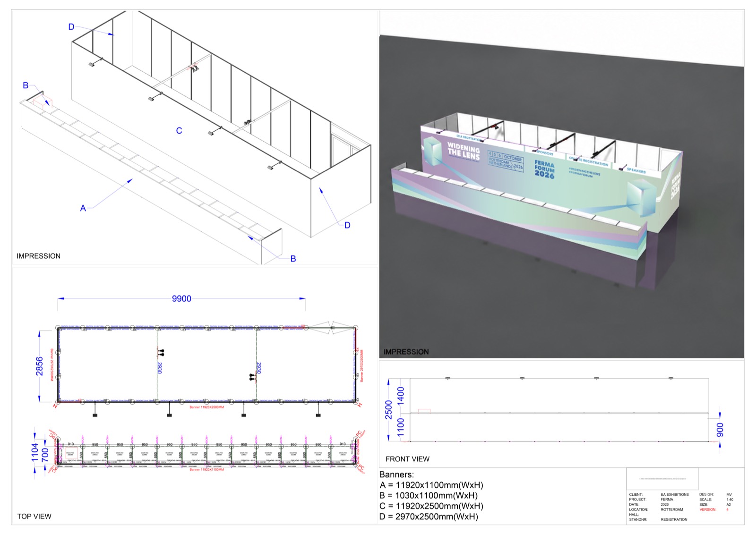Select the 2500 height dimension in front view
This screenshot has height=534, width=756.
pos(389,410)
